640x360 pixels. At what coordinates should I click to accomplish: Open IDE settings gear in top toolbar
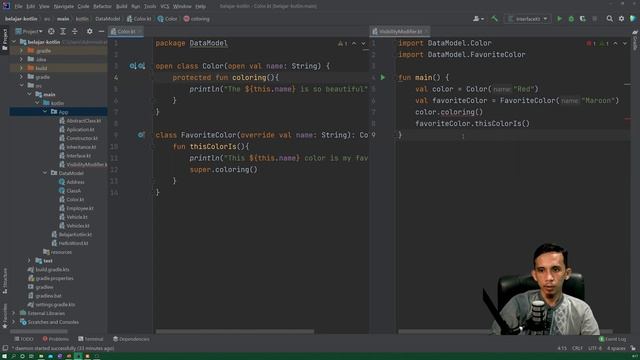click(621, 19)
